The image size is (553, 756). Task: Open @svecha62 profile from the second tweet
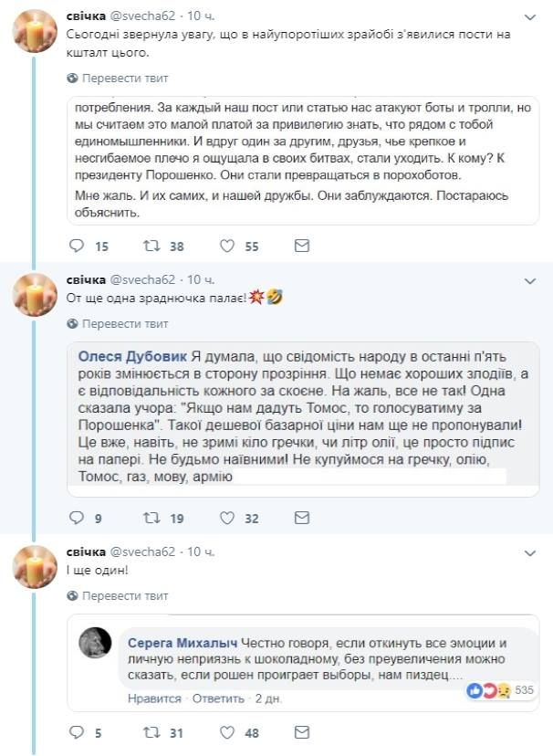[x=142, y=279]
